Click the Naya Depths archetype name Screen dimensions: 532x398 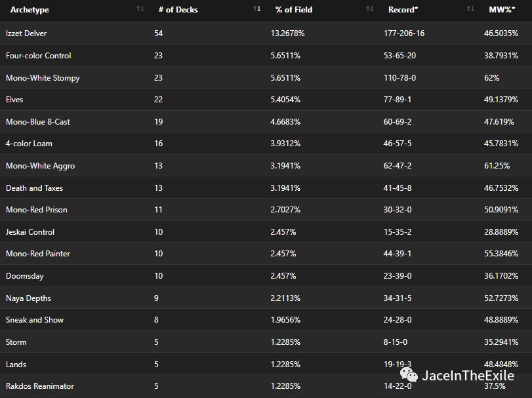[28, 298]
